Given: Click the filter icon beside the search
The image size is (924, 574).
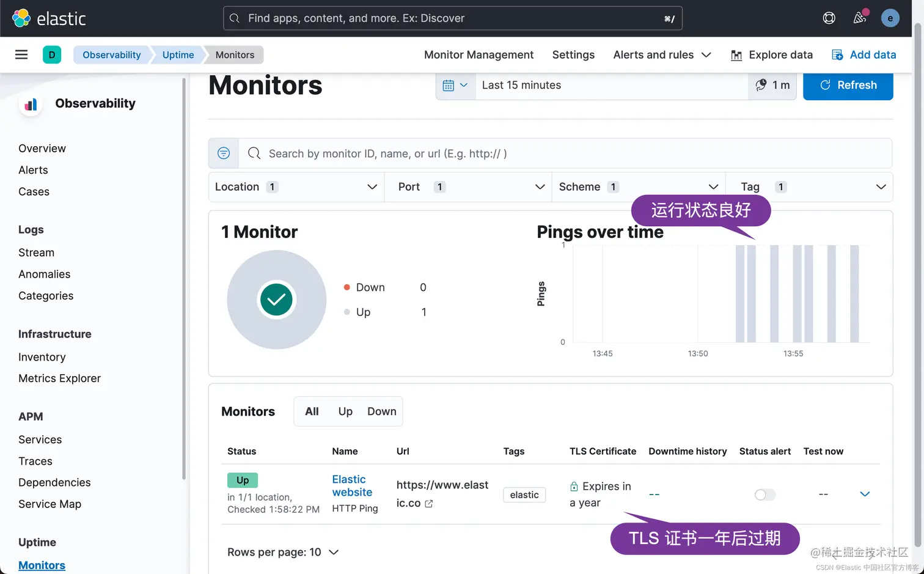Looking at the screenshot, I should click(224, 153).
